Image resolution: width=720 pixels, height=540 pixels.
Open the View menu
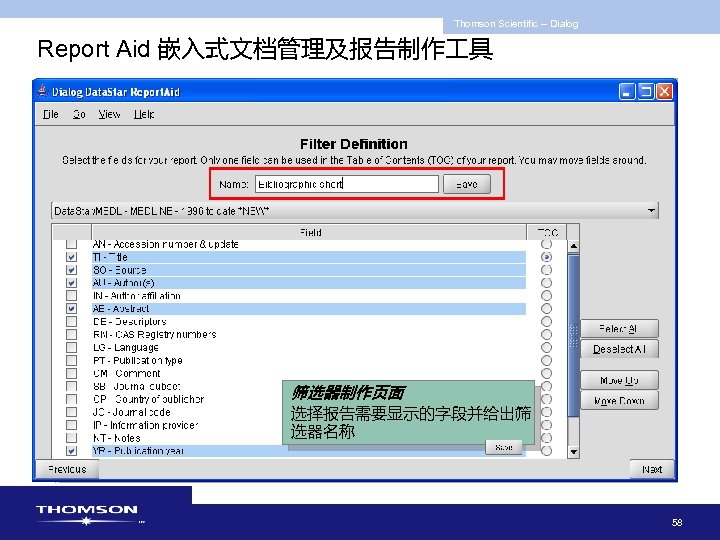109,114
